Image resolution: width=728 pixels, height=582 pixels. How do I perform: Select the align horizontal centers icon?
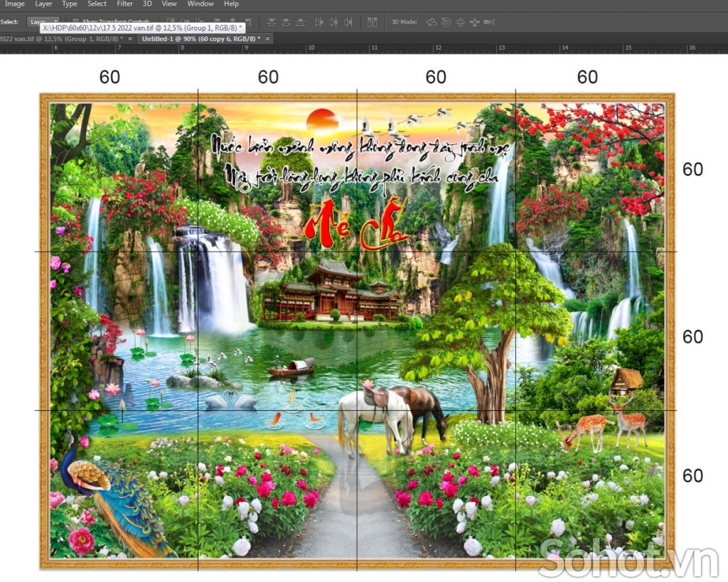tap(333, 22)
